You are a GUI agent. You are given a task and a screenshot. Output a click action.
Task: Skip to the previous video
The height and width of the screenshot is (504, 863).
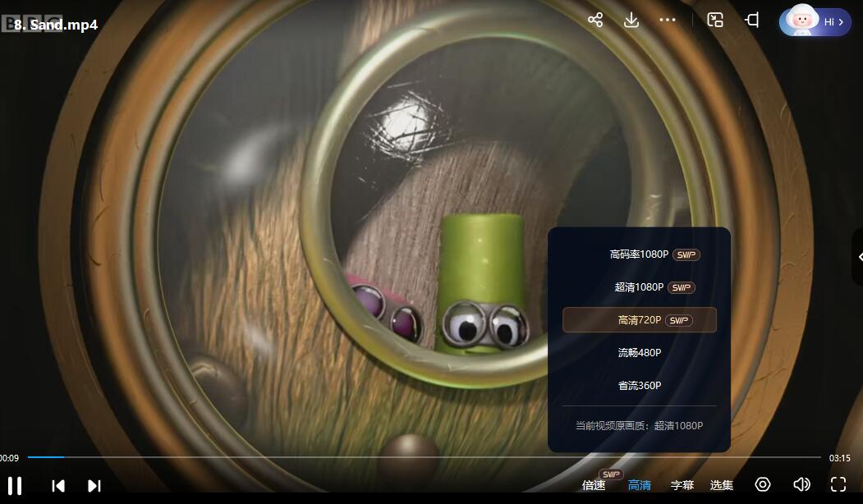click(x=57, y=485)
